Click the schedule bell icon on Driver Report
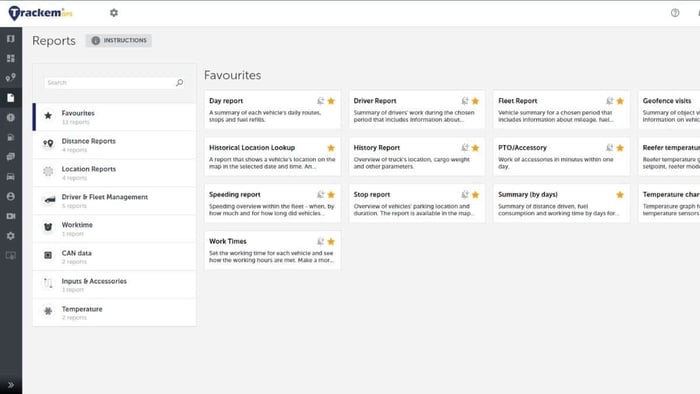The image size is (700, 394). (x=465, y=101)
